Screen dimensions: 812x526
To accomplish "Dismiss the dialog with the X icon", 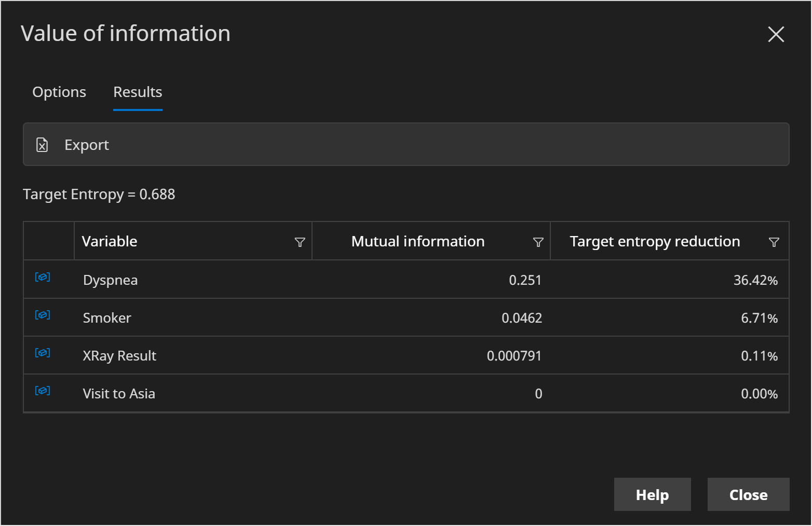I will point(776,34).
